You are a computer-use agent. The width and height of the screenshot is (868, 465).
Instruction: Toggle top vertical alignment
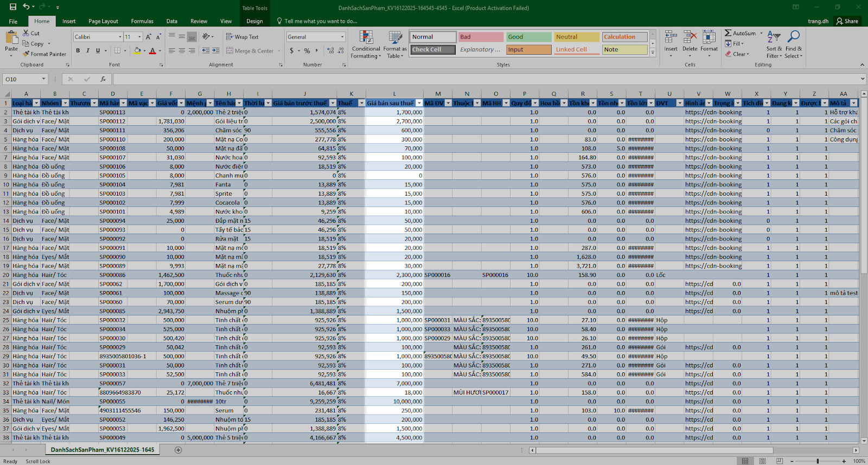tap(172, 37)
